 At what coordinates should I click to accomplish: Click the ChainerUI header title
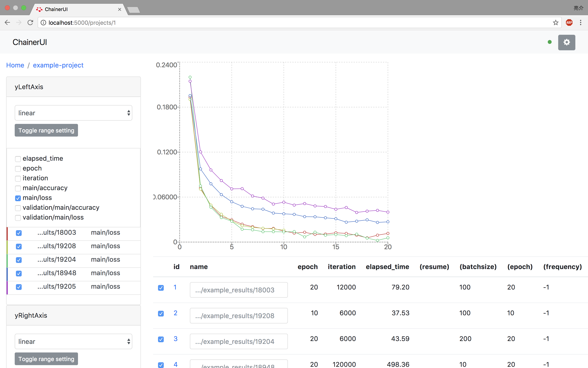(30, 42)
